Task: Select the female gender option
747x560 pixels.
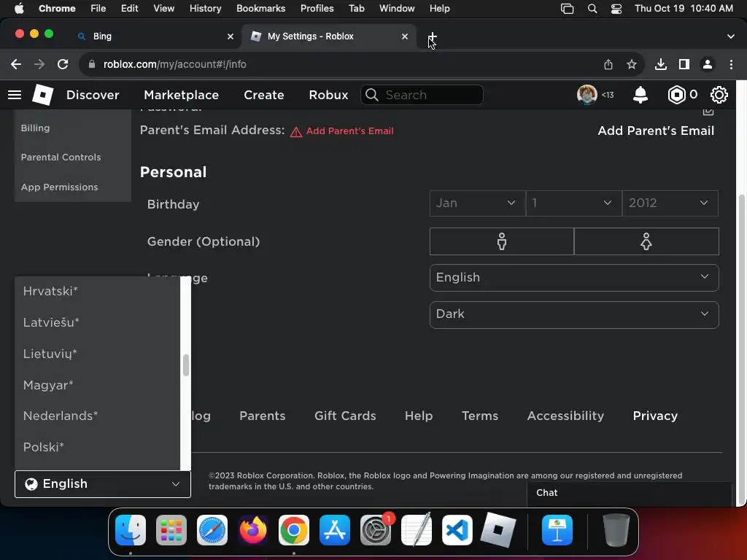Action: (x=646, y=241)
